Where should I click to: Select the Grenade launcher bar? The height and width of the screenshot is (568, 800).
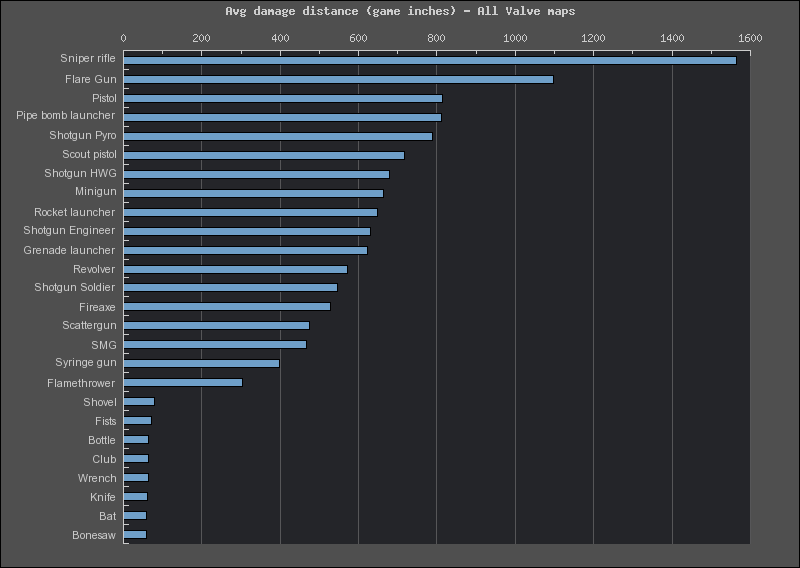245,251
